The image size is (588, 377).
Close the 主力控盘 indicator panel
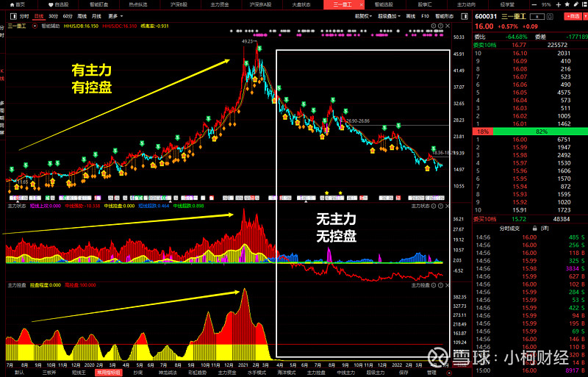click(448, 285)
